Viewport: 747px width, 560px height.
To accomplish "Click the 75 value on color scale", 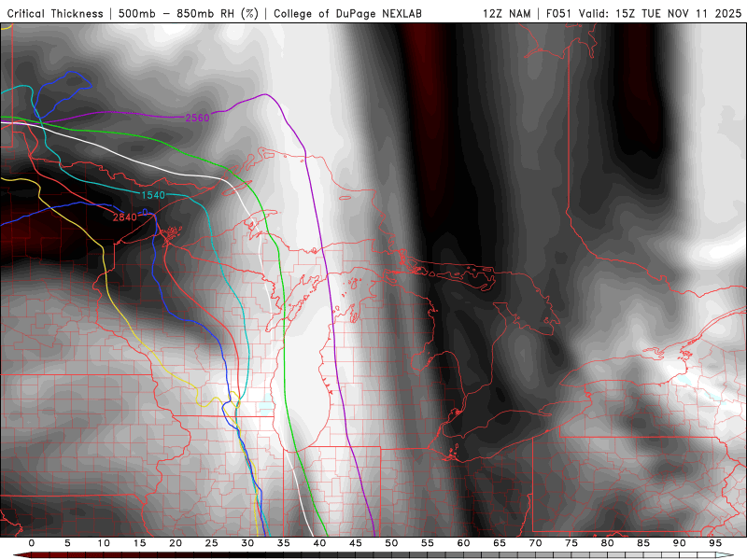I will tap(571, 543).
